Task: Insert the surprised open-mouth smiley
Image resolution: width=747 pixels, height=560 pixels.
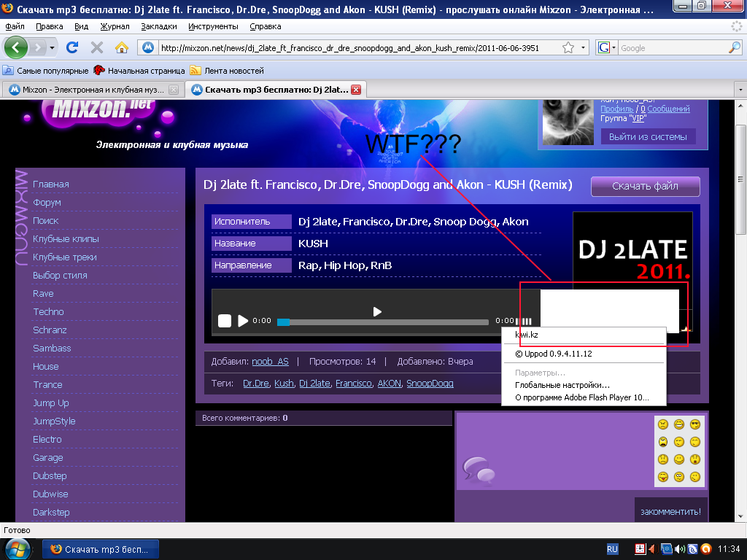Action: tap(695, 459)
